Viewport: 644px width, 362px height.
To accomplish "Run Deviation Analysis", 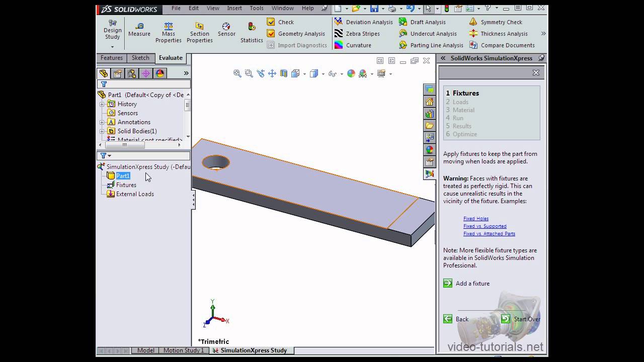I will (363, 22).
